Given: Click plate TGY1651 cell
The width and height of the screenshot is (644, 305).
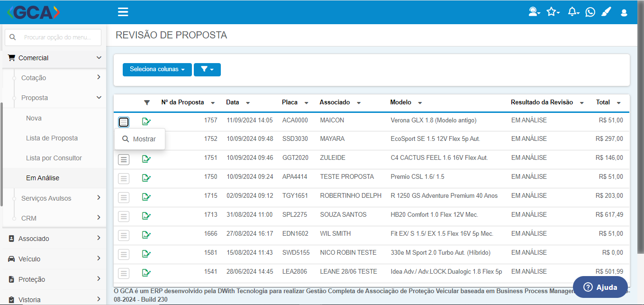Looking at the screenshot, I should [x=295, y=196].
